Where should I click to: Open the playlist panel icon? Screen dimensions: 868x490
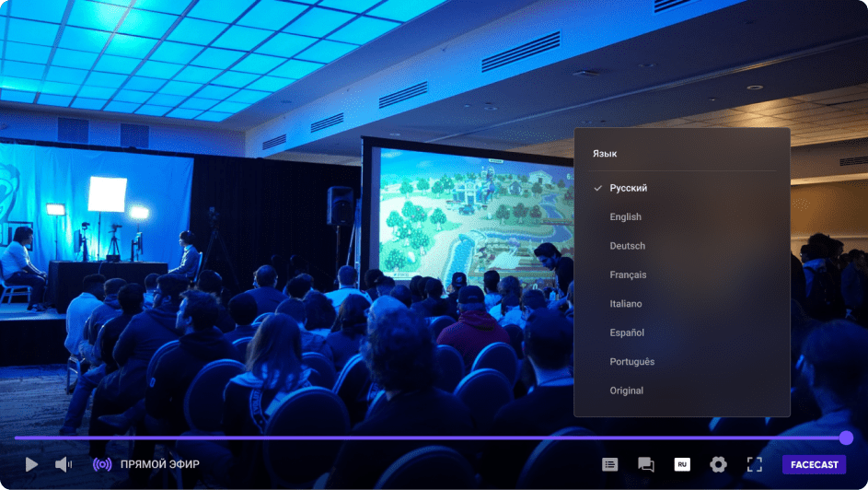pyautogui.click(x=609, y=464)
